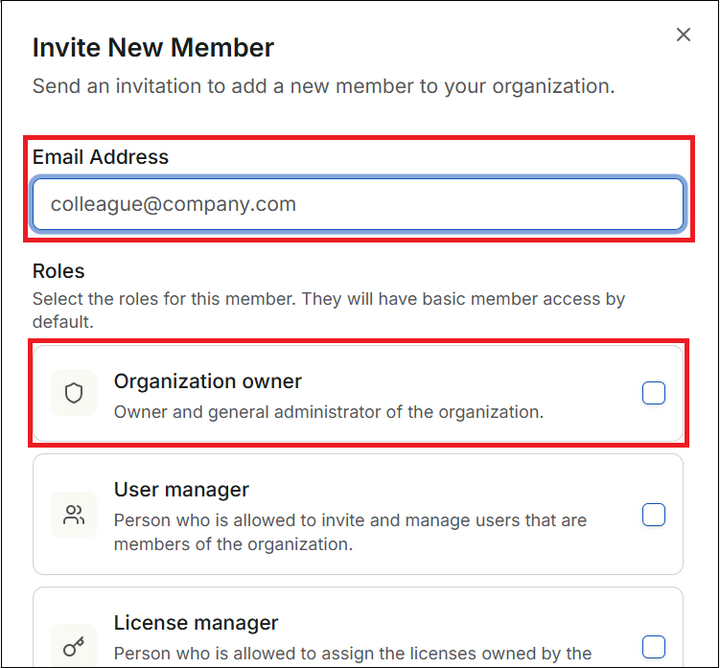Select the Organization owner role title
The height and width of the screenshot is (668, 720).
tap(207, 381)
